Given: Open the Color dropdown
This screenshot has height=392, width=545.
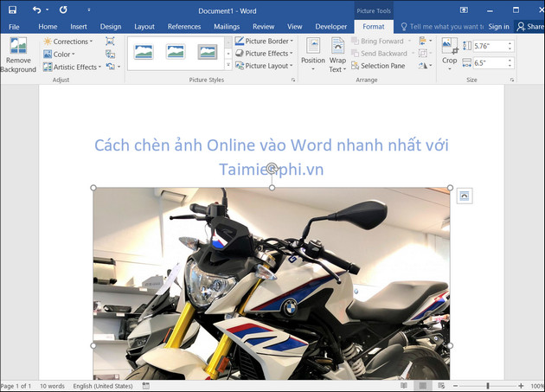Looking at the screenshot, I should (x=59, y=55).
